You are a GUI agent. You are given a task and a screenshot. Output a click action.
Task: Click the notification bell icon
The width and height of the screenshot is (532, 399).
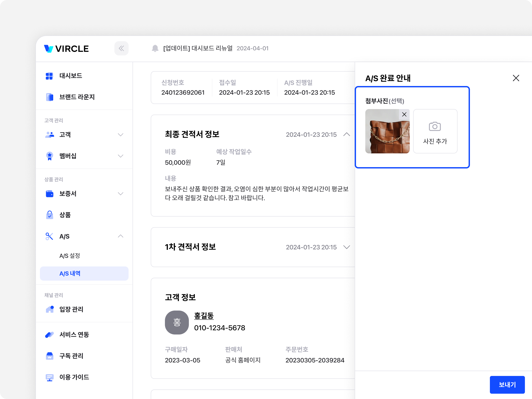point(155,48)
